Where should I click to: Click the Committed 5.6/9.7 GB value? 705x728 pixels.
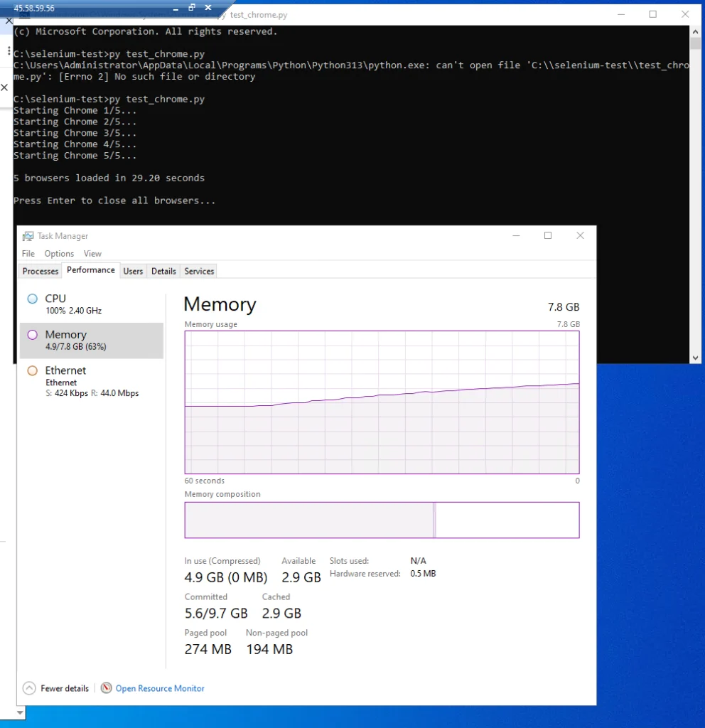click(216, 614)
